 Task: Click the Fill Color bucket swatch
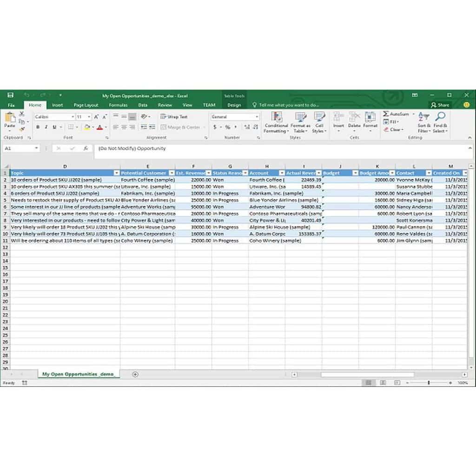(87, 127)
